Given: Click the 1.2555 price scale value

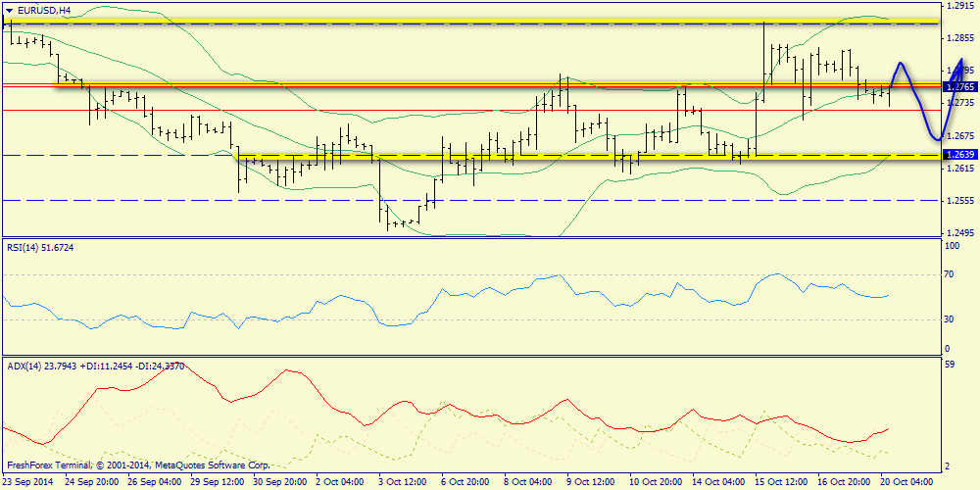Looking at the screenshot, I should [959, 201].
